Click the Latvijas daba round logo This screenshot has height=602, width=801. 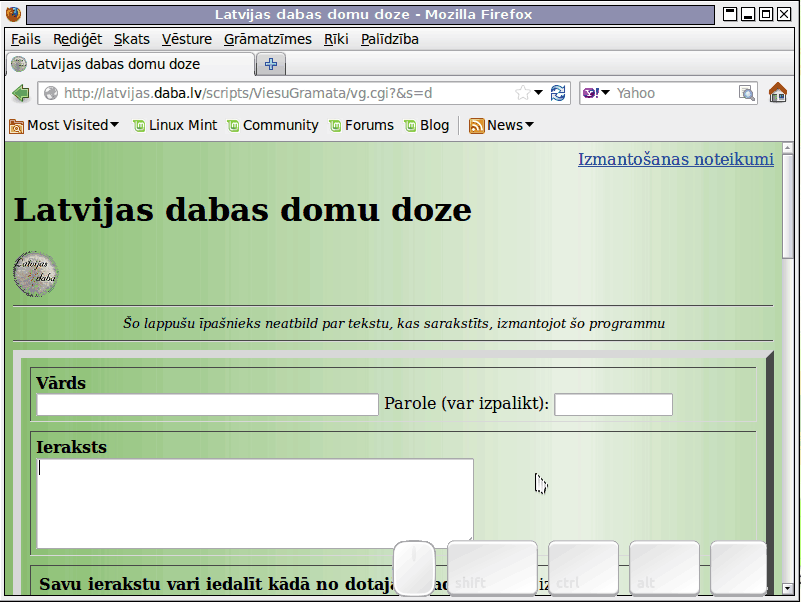coord(35,274)
